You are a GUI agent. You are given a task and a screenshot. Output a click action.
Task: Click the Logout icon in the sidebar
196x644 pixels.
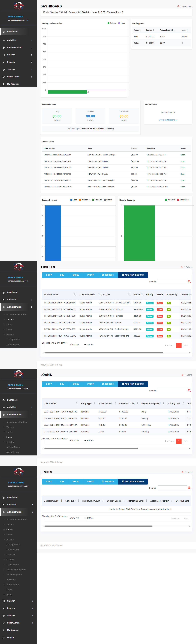(x=3, y=637)
